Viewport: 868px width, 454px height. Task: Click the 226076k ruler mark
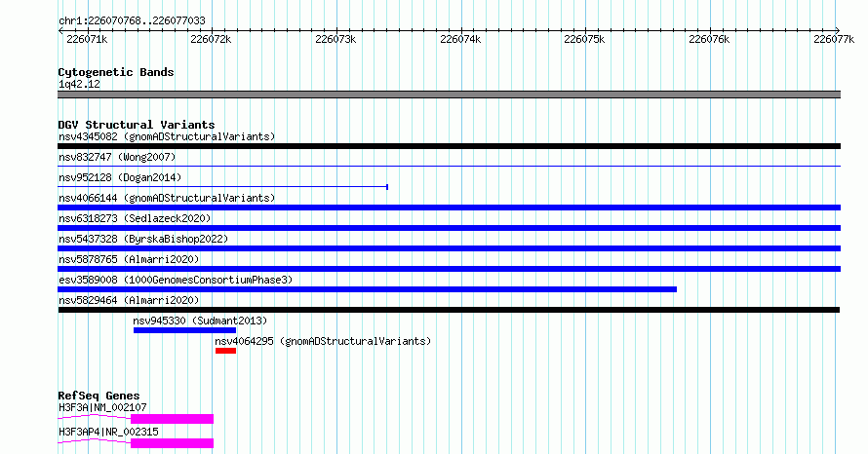coord(709,39)
